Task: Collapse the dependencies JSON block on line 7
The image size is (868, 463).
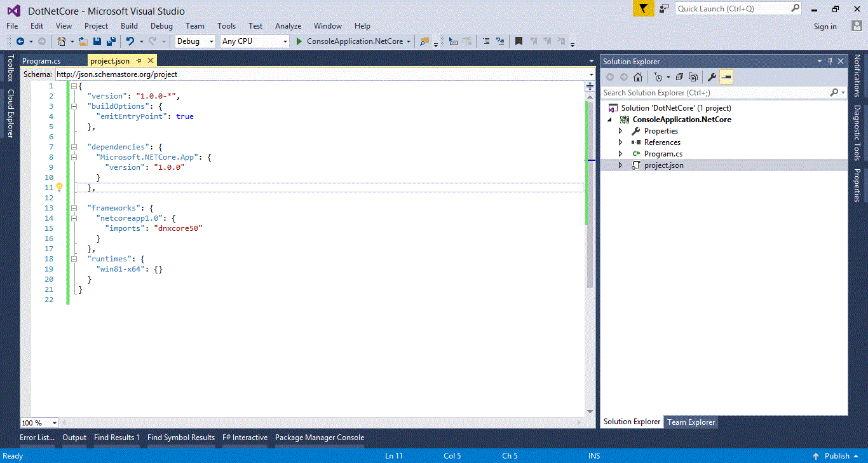Action: coord(74,146)
